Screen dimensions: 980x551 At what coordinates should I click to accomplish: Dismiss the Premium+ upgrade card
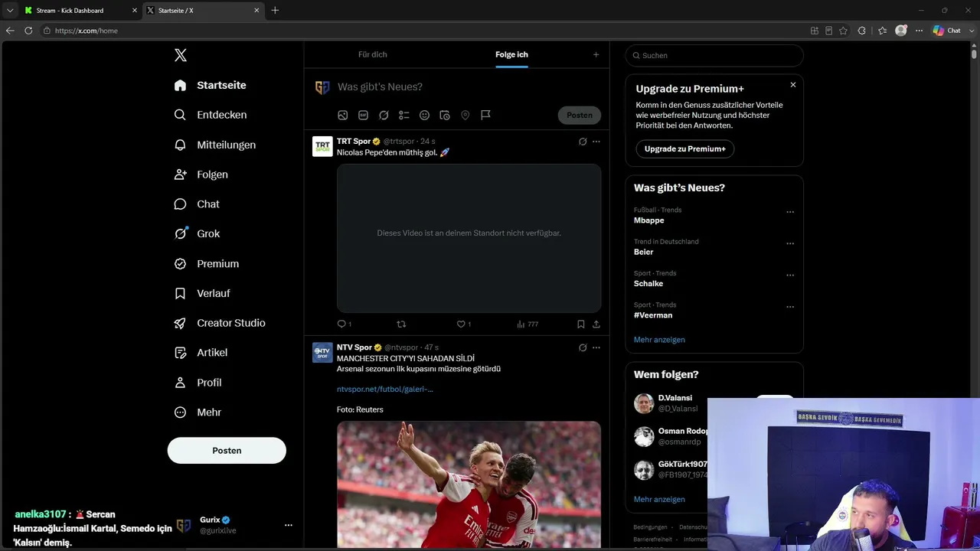[793, 85]
